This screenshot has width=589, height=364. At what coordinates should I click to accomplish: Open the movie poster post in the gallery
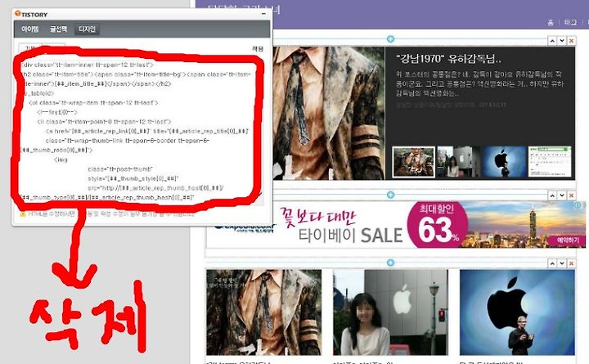click(263, 312)
